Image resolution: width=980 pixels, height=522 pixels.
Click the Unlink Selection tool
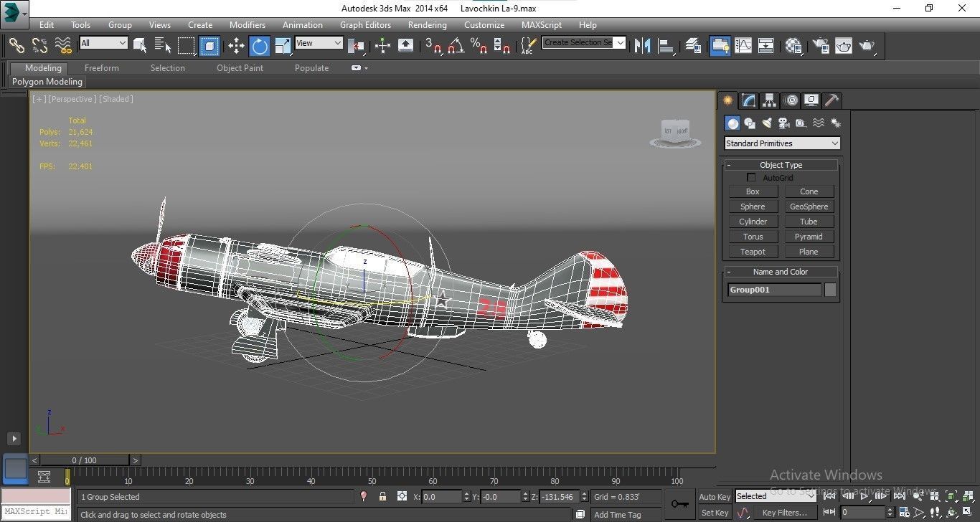[39, 46]
